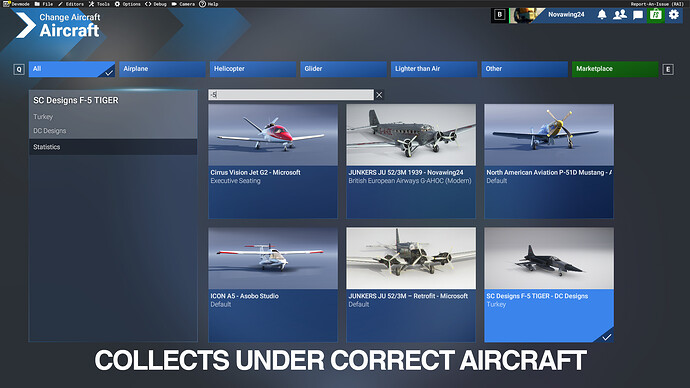Click the Novawing24 username text
This screenshot has height=388, width=690.
[566, 15]
